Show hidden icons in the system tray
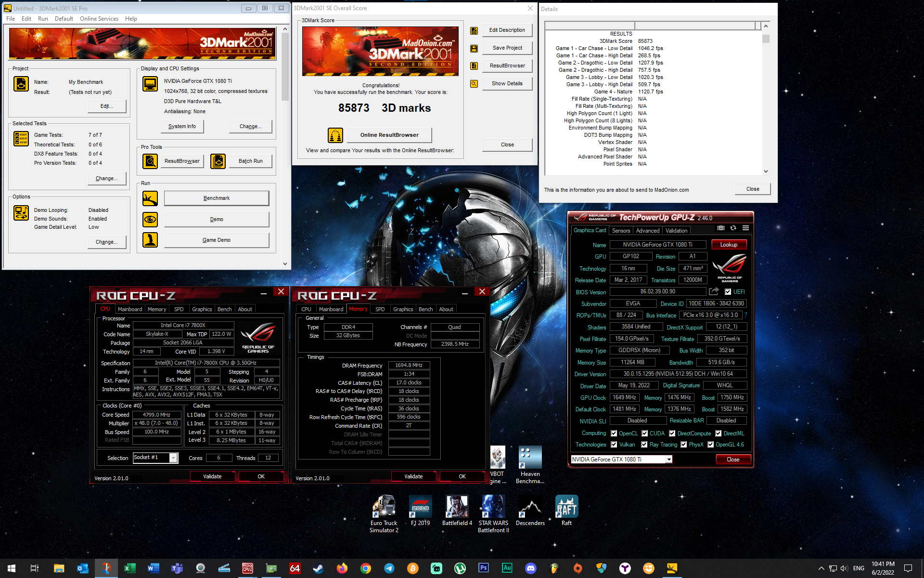Viewport: 924px width, 578px height. (x=821, y=568)
